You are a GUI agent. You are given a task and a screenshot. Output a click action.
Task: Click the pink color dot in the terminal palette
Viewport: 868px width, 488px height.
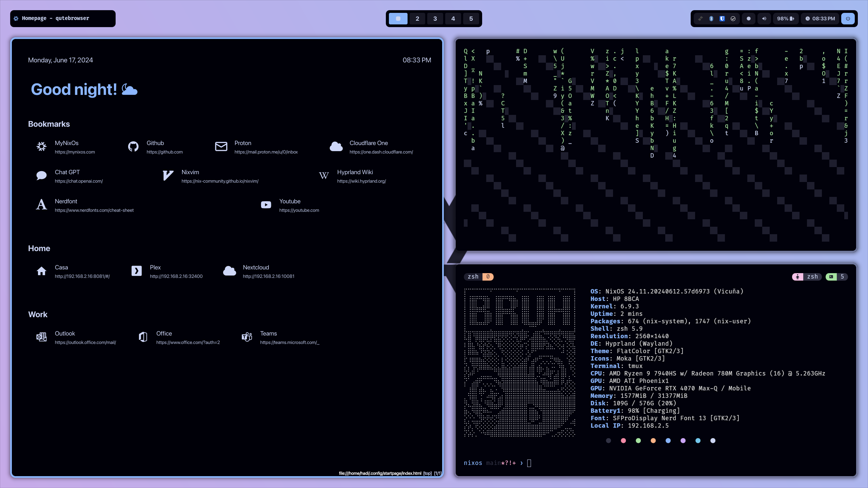click(623, 441)
